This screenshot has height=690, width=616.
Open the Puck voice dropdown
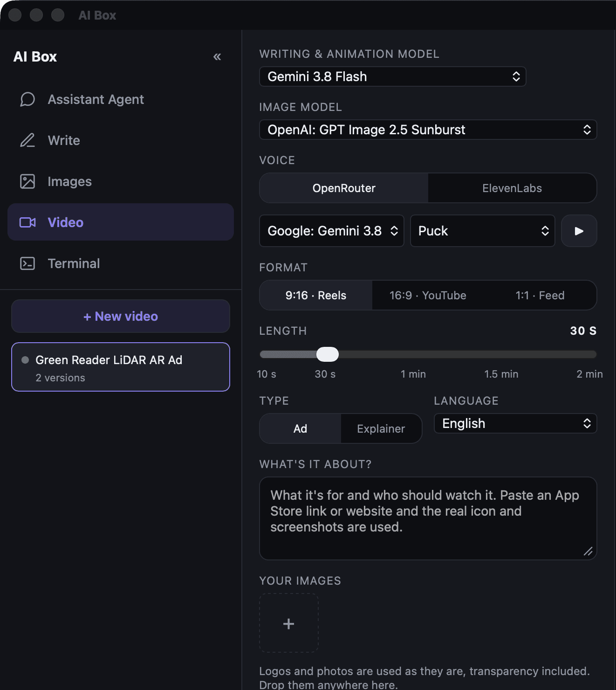click(x=483, y=231)
